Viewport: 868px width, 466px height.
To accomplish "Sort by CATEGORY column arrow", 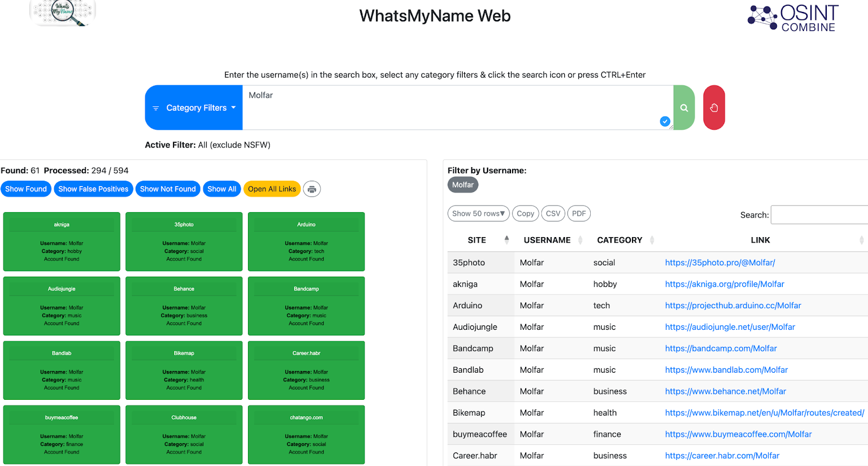I will [652, 240].
